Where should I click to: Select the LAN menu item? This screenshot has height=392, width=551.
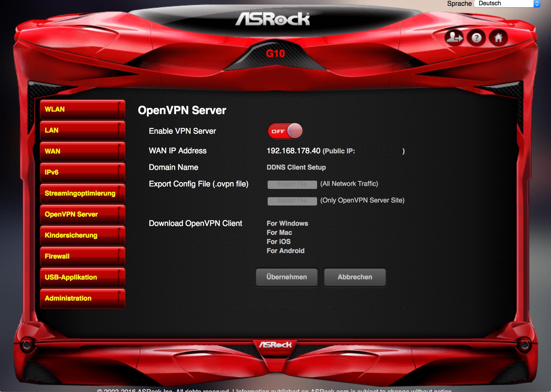pyautogui.click(x=82, y=130)
